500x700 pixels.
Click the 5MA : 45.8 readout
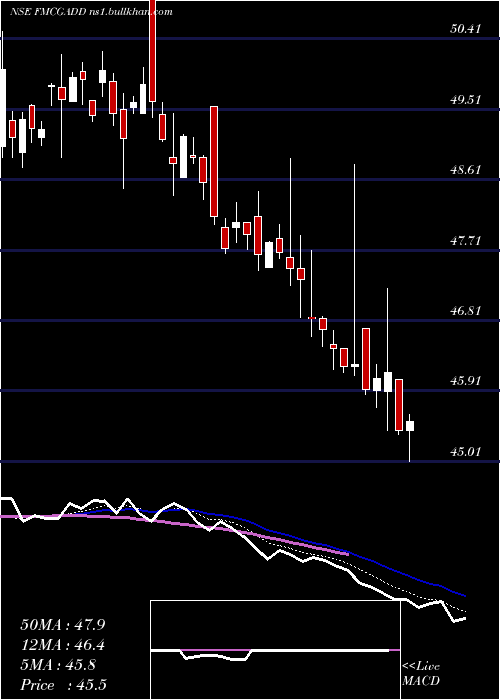[x=58, y=664]
